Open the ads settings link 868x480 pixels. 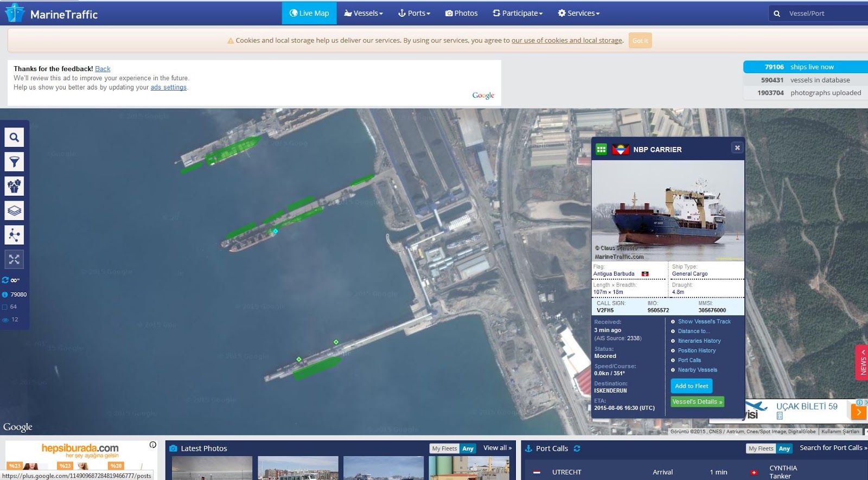click(x=169, y=87)
